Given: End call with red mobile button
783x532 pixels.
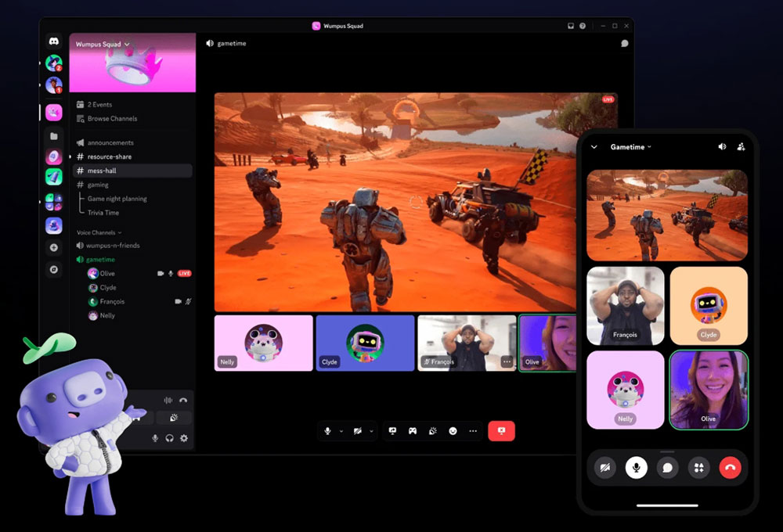Looking at the screenshot, I should [730, 468].
